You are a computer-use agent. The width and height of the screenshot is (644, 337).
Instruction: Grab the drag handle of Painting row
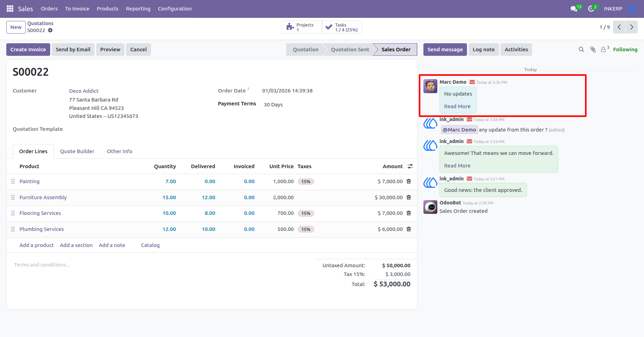click(13, 181)
